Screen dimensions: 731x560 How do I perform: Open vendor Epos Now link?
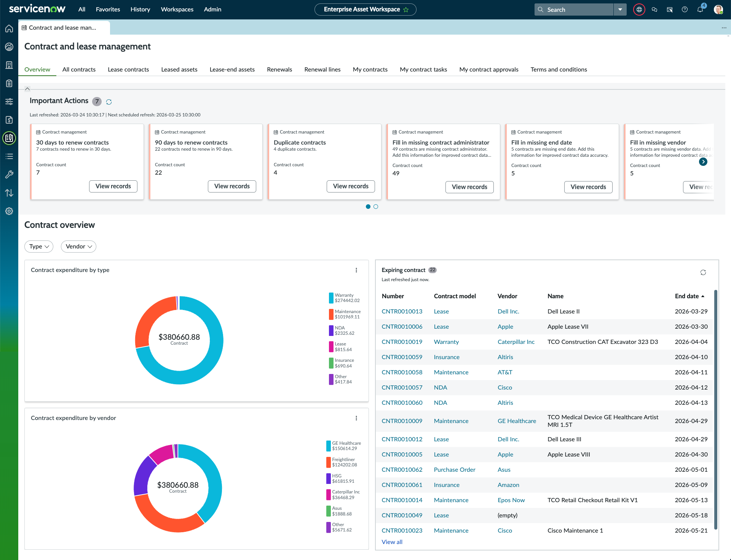(x=511, y=500)
